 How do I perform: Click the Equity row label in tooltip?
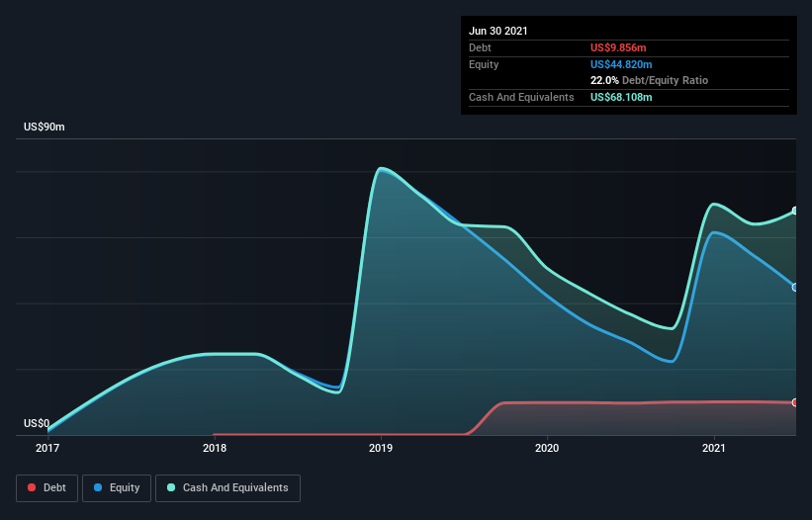point(484,64)
